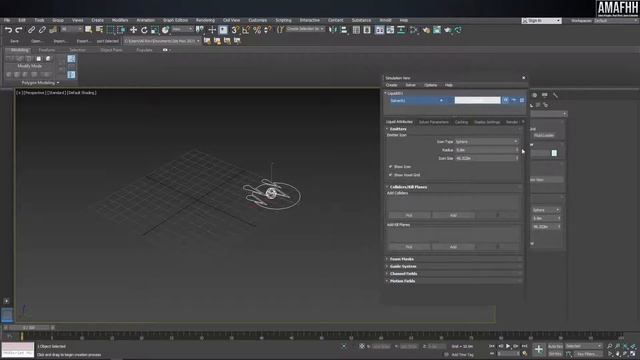Open the Create Selection Set dropdown
The width and height of the screenshot is (640, 360).
point(305,29)
